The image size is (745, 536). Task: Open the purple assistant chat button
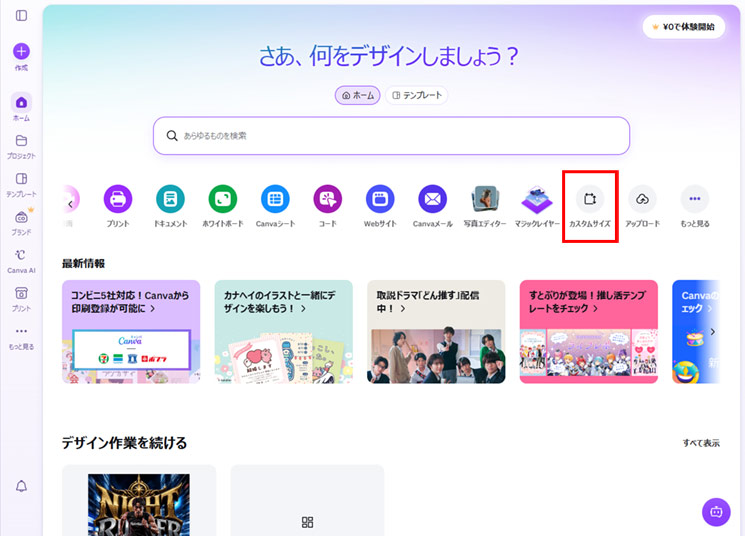click(x=716, y=512)
